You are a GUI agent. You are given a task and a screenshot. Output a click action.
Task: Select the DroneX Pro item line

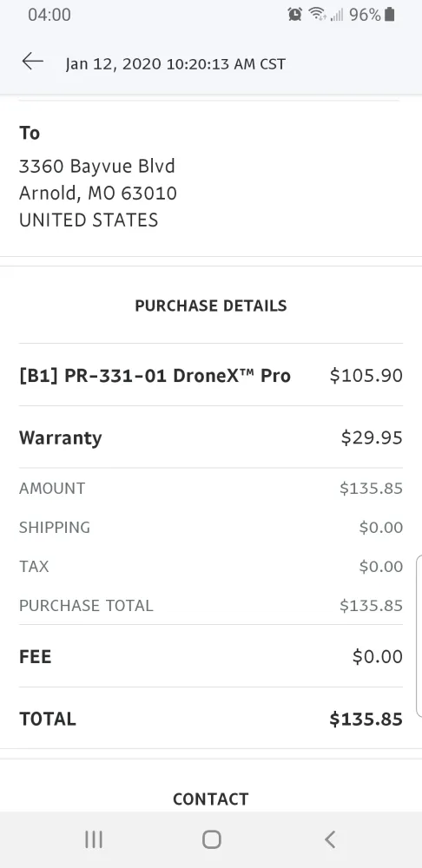211,375
